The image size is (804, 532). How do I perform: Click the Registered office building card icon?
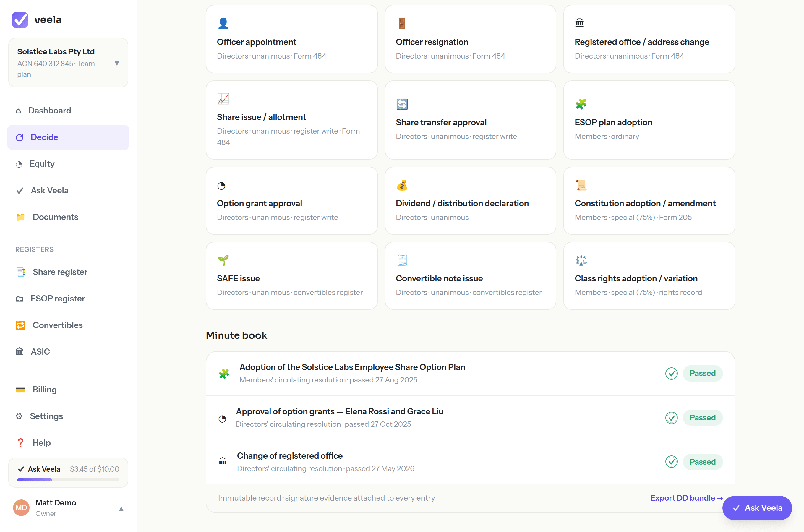point(580,22)
